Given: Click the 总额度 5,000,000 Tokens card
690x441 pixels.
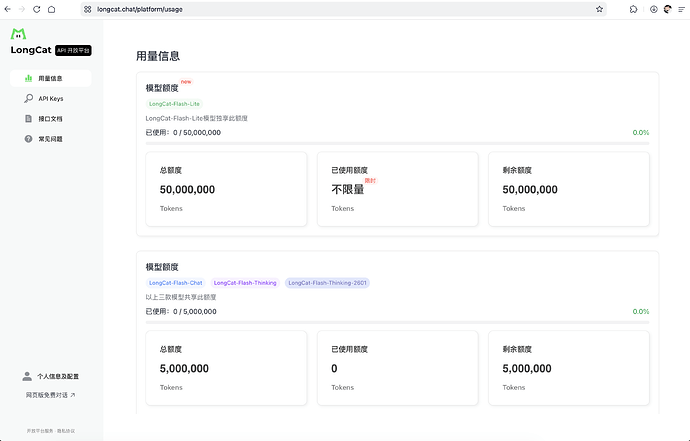Looking at the screenshot, I should tap(226, 368).
